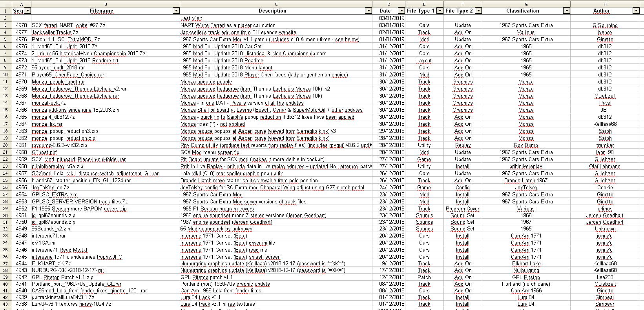Screen dimensions: 644x310
Task: Click filename Player65_OpenFace_Choice.rar
Action: pyautogui.click(x=68, y=74)
